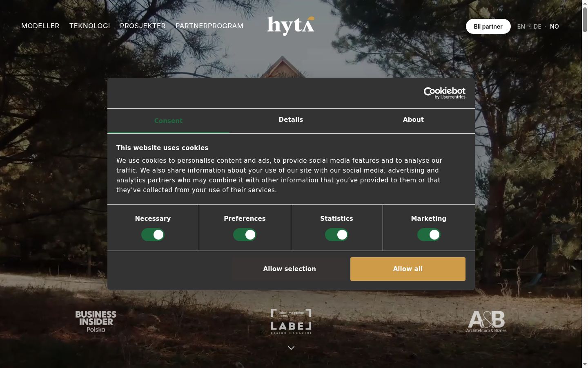The height and width of the screenshot is (368, 588).
Task: Switch site language to EN
Action: (521, 27)
